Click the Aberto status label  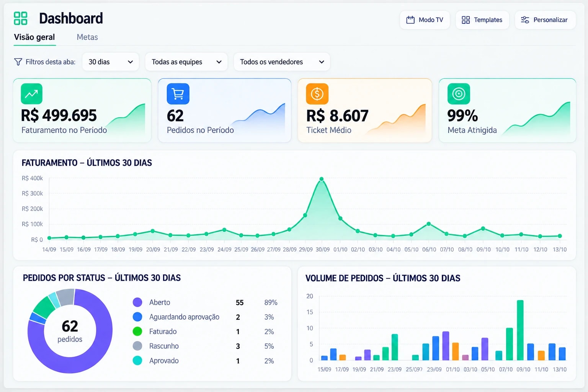160,302
